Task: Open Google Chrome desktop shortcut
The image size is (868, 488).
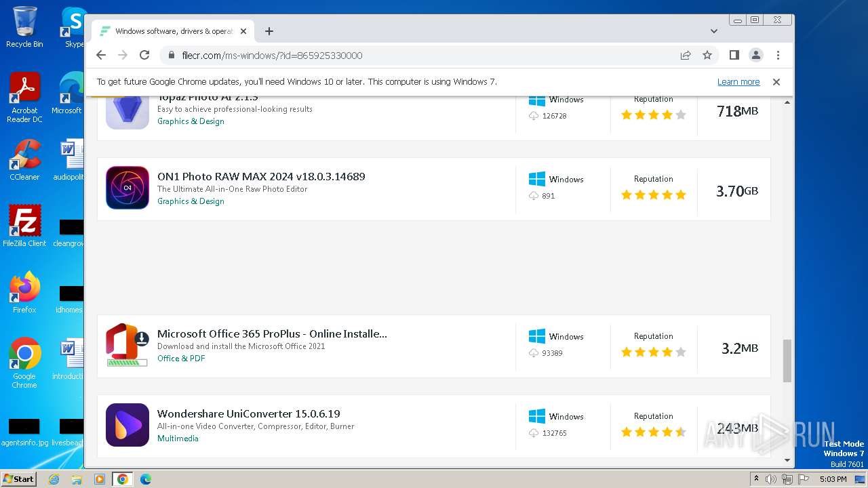Action: 24,363
